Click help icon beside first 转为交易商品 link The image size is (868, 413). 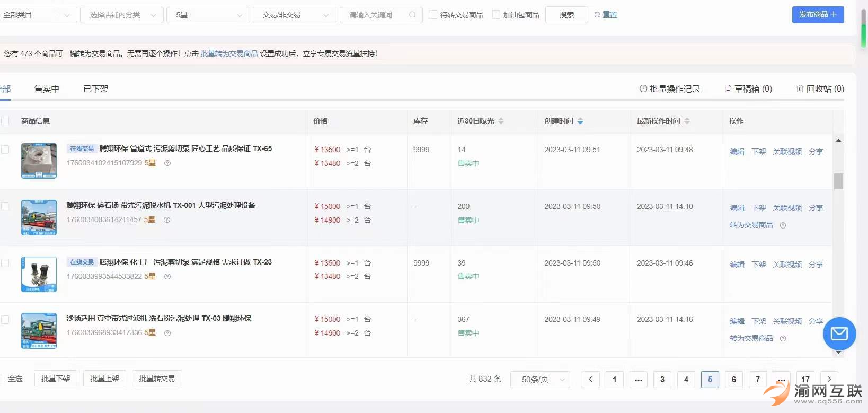point(783,225)
